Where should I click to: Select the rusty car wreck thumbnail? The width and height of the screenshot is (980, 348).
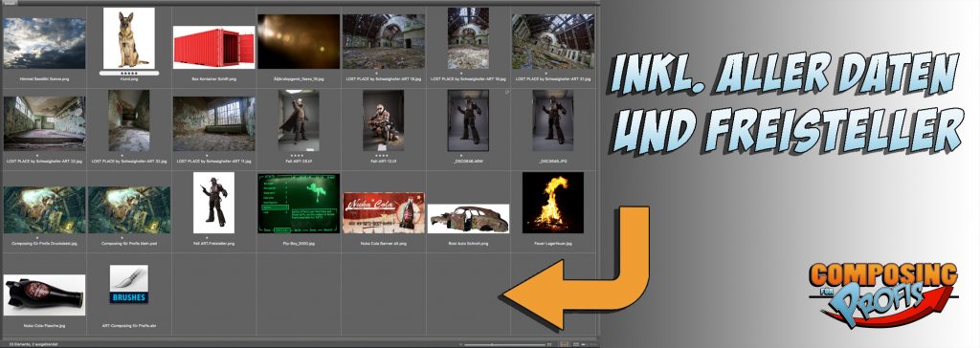tap(468, 219)
